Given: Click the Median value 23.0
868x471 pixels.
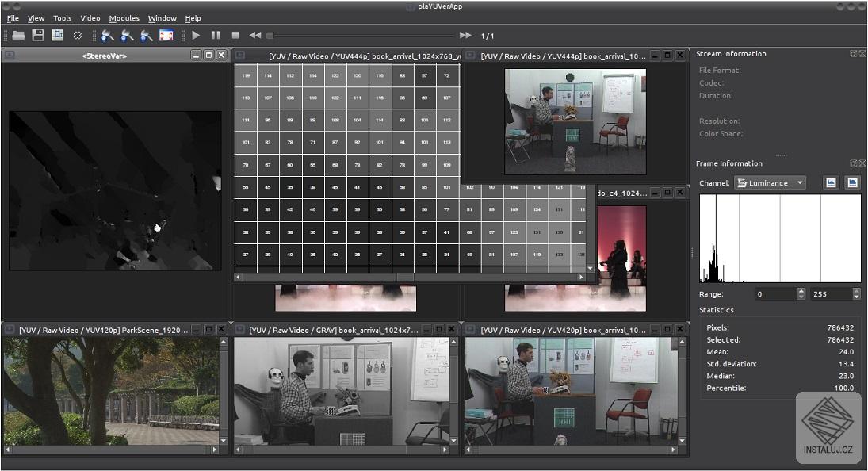Looking at the screenshot, I should click(x=847, y=376).
